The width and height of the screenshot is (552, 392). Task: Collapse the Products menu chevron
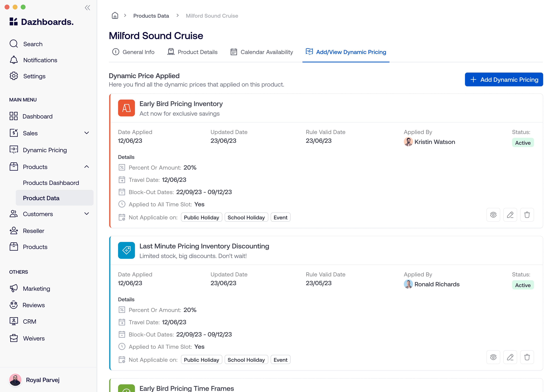coord(87,167)
